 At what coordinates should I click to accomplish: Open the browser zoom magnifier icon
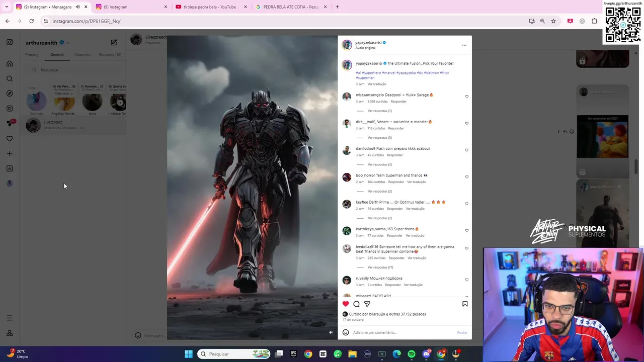tap(542, 21)
